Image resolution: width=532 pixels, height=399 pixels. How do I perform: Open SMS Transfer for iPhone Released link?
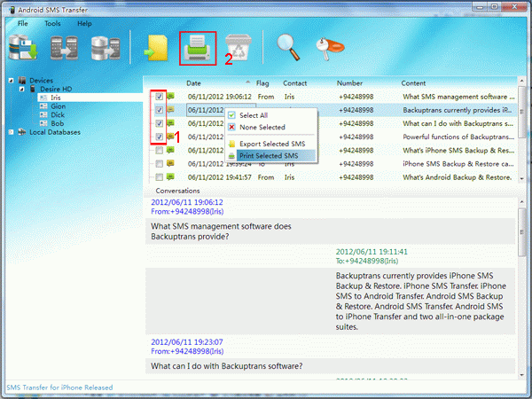(59, 387)
